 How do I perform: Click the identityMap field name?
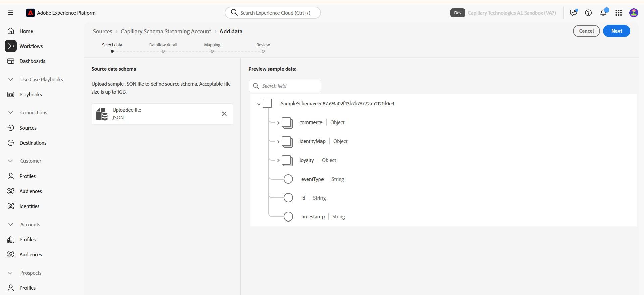pyautogui.click(x=312, y=141)
